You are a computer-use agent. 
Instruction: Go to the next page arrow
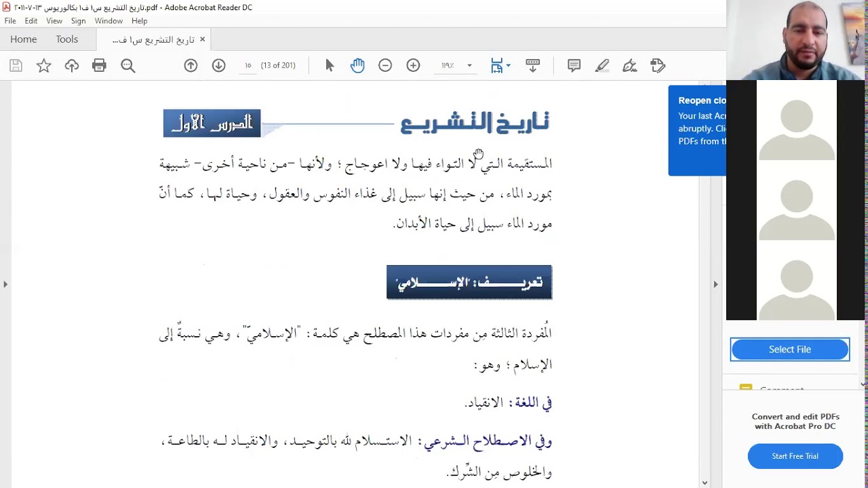(x=218, y=66)
